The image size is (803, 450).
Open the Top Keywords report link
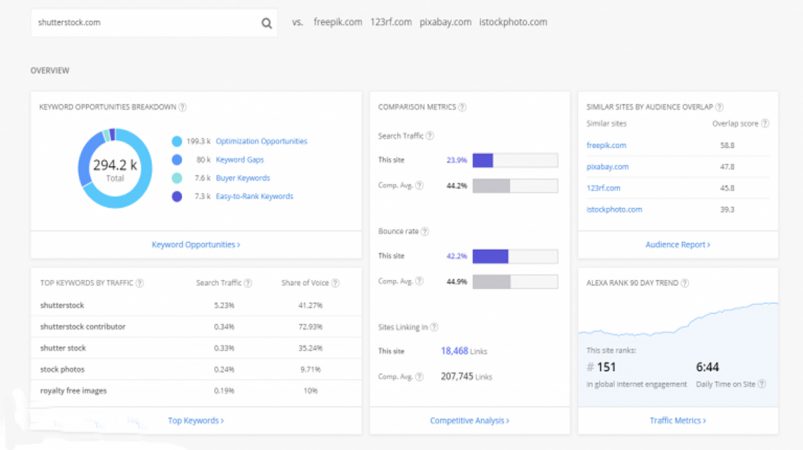[x=196, y=421]
